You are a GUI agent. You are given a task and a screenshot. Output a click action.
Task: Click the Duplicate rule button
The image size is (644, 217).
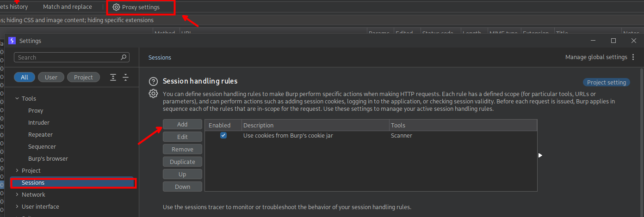[x=182, y=162]
